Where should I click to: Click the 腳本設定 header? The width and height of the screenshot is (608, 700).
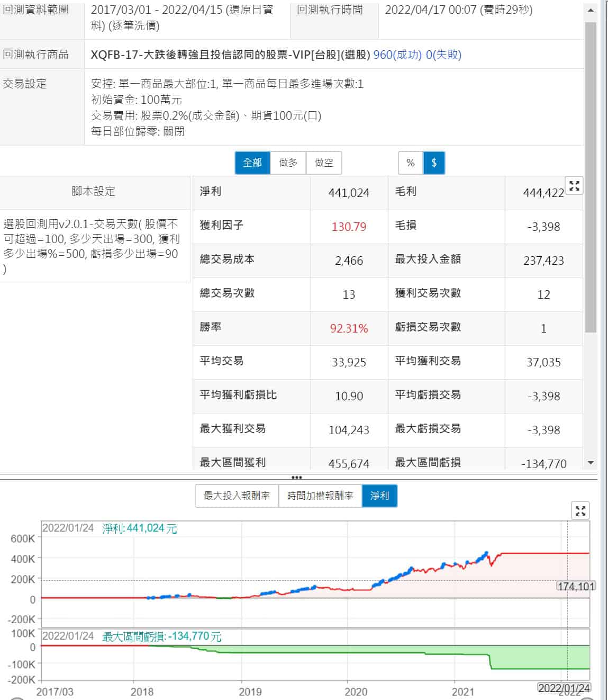coord(94,192)
